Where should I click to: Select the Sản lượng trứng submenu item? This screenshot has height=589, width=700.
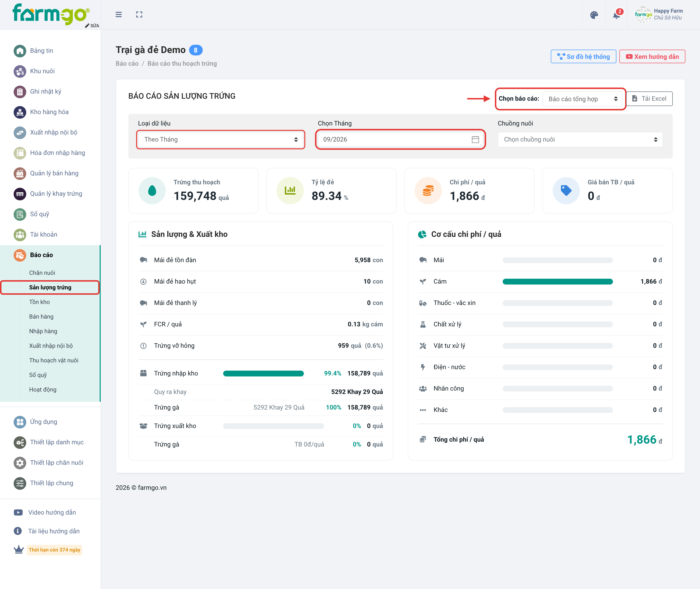tap(50, 287)
